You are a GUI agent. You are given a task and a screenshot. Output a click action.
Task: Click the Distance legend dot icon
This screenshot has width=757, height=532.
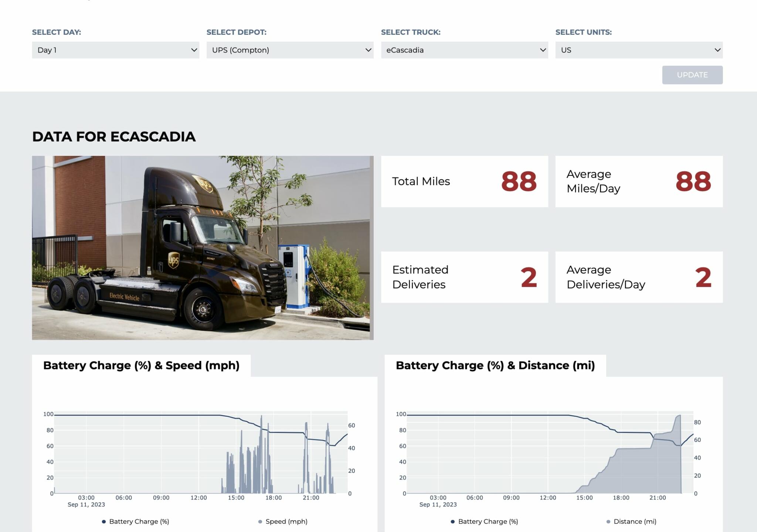tap(608, 521)
